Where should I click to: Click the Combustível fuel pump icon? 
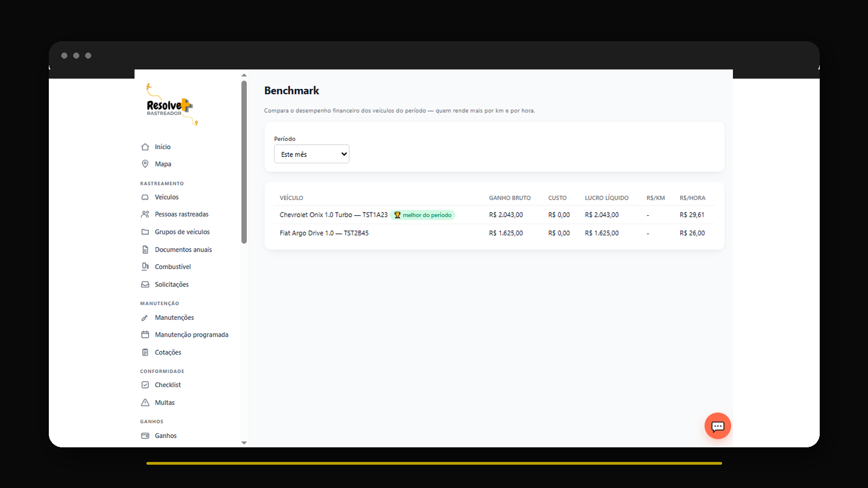pyautogui.click(x=145, y=267)
